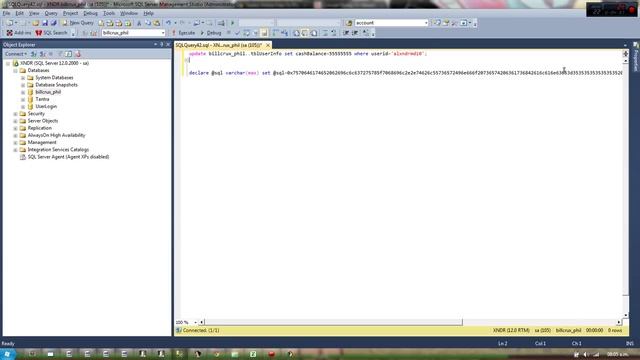
Task: Click the New Query toolbar button
Action: pyautogui.click(x=78, y=23)
